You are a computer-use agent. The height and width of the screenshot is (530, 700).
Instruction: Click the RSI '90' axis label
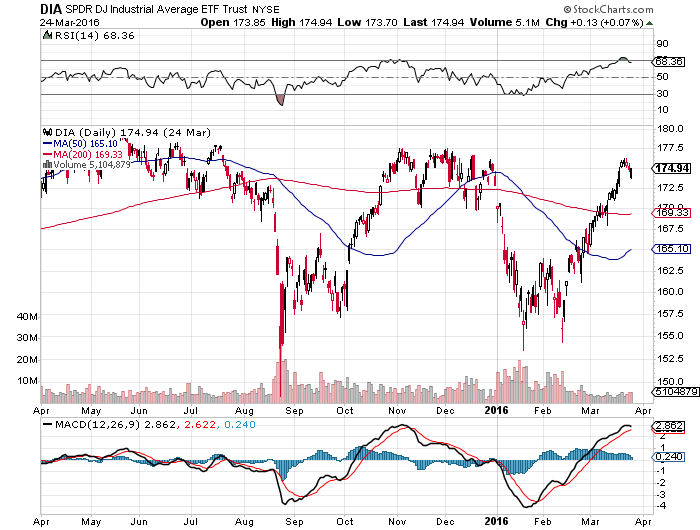tap(662, 43)
